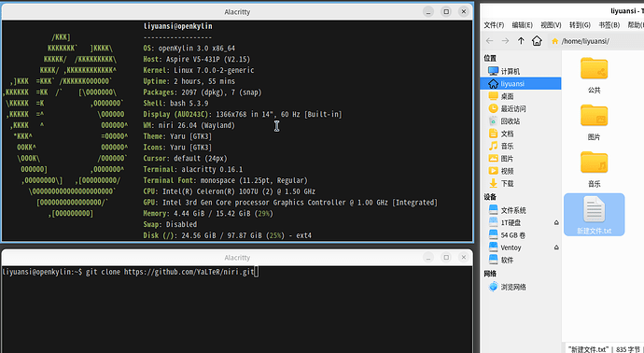Open the 文件(F) menu
Screen dimensions: 644x353
pos(494,25)
